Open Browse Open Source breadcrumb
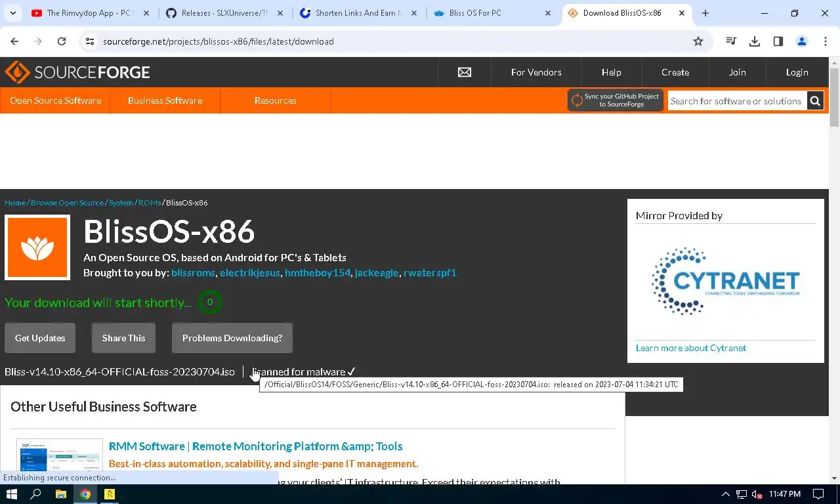840x504 pixels. pyautogui.click(x=67, y=203)
